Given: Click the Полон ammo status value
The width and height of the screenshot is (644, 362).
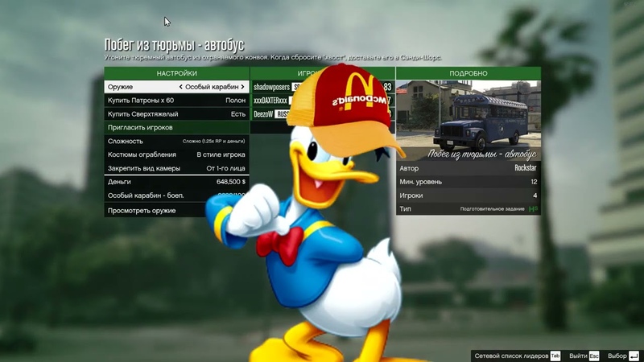Looking at the screenshot, I should (x=235, y=101).
